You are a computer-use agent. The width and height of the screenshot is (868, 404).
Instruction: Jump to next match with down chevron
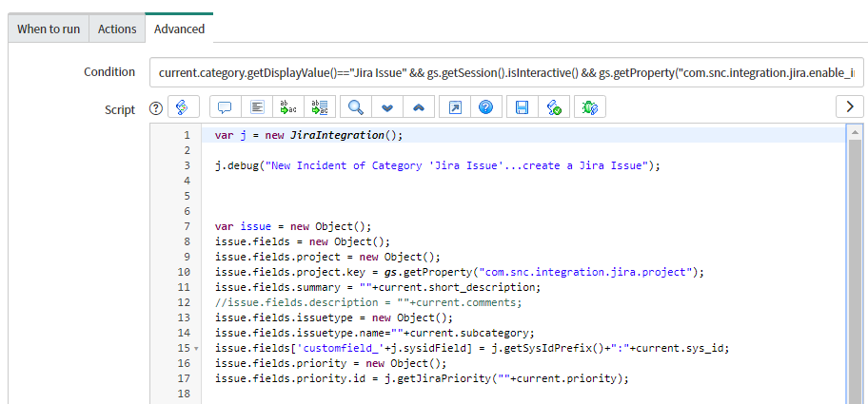pos(387,106)
